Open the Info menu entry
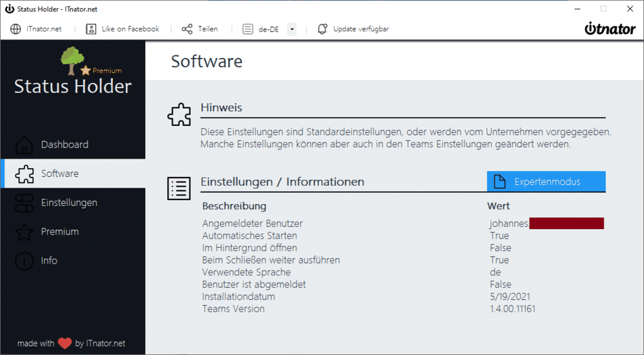The image size is (644, 355). point(73,261)
